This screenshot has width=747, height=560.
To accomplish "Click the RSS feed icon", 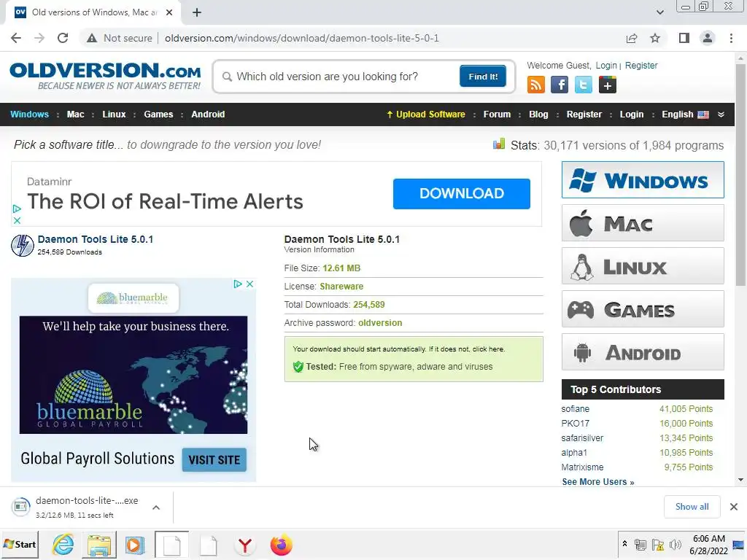I will tap(536, 85).
